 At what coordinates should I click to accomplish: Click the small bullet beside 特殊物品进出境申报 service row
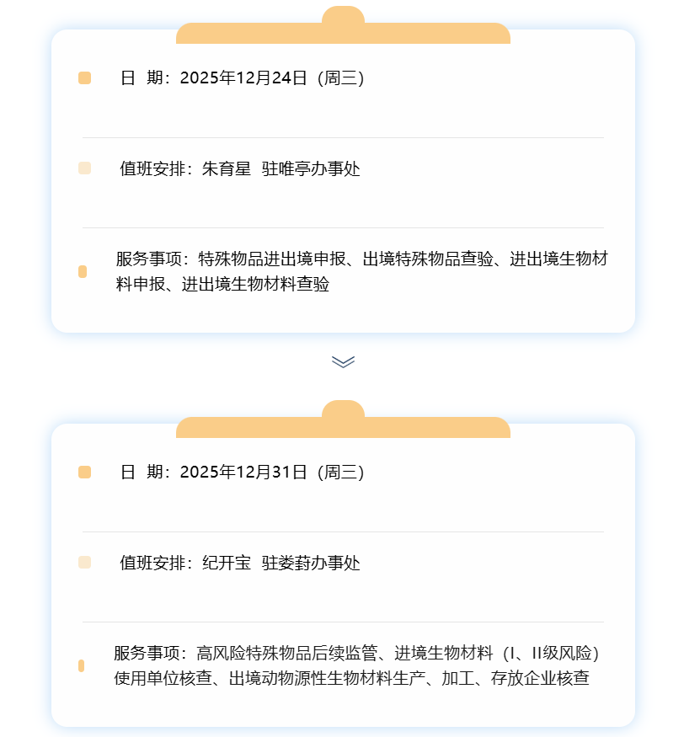point(83,271)
